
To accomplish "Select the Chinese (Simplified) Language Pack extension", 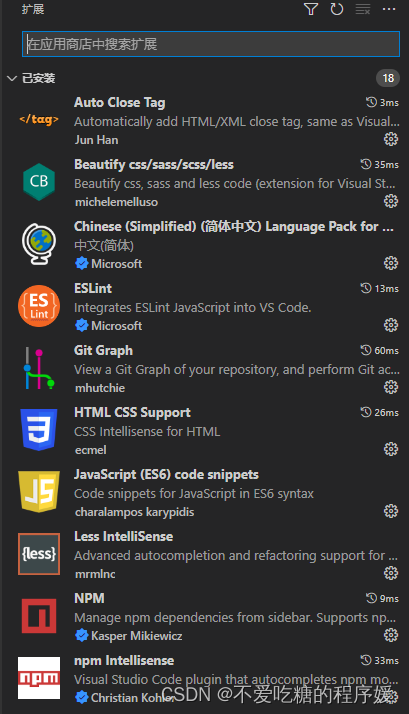I will [204, 245].
